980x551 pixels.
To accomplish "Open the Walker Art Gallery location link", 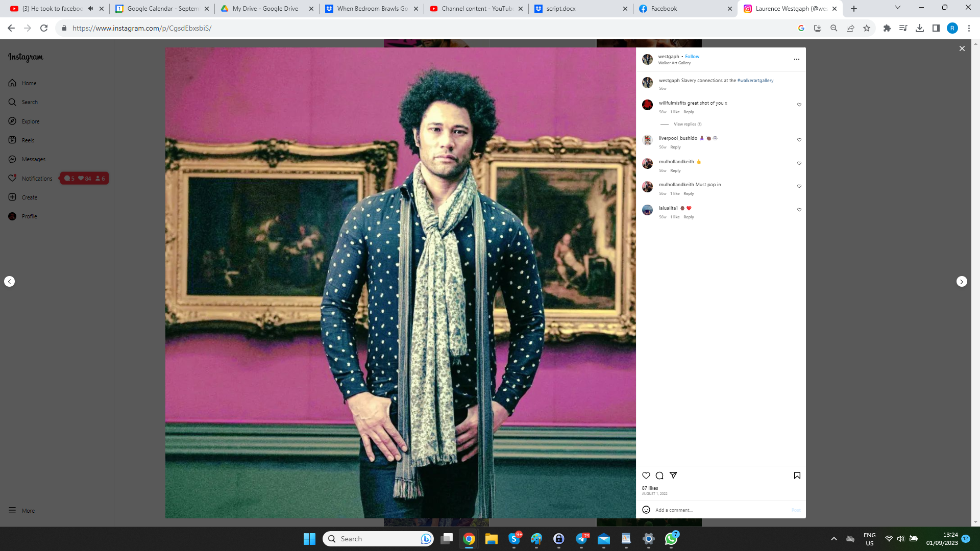I will coord(674,63).
